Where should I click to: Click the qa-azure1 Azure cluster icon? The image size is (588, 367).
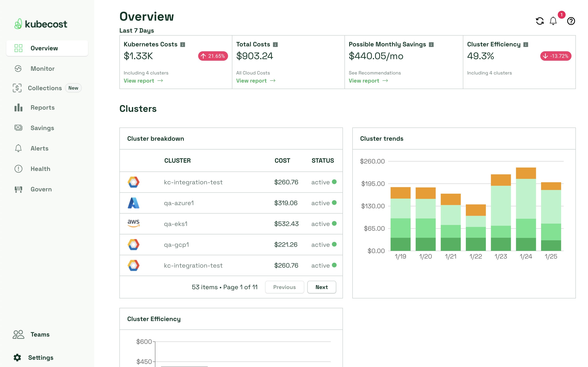pos(133,203)
